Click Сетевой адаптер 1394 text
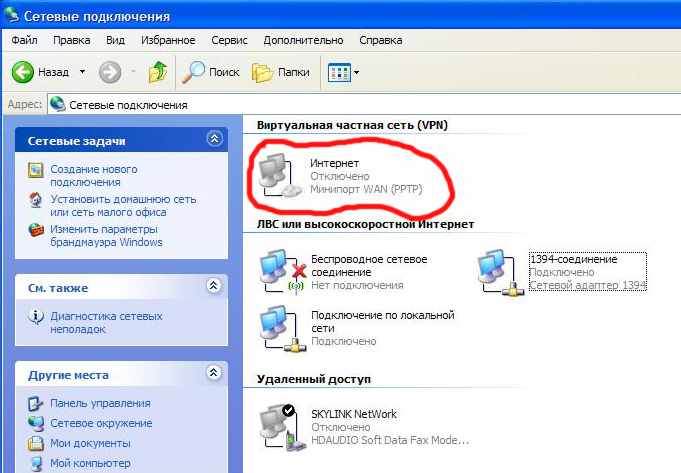 tap(588, 285)
